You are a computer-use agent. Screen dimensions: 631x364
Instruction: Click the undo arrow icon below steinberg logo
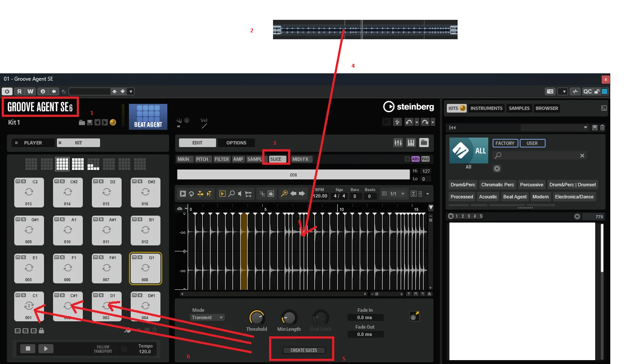click(x=409, y=122)
